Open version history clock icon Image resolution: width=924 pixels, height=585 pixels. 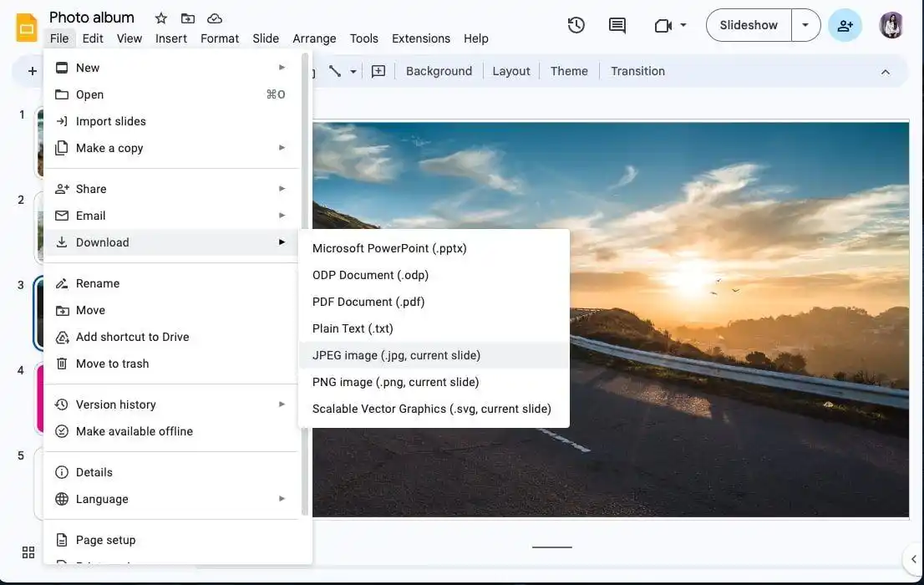[576, 25]
